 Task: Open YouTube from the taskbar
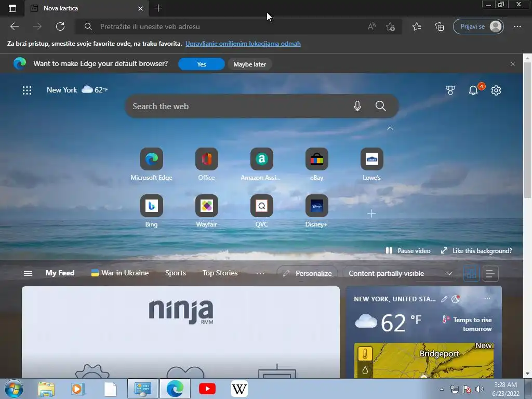click(207, 389)
